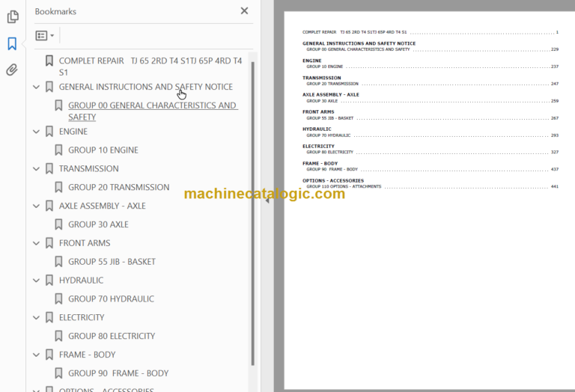
Task: Jump to GROUP 80 ELECTRICITY bookmark
Action: [112, 336]
